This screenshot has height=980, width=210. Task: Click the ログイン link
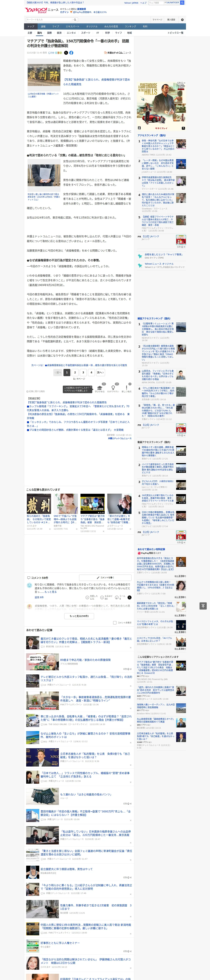[64, 12]
